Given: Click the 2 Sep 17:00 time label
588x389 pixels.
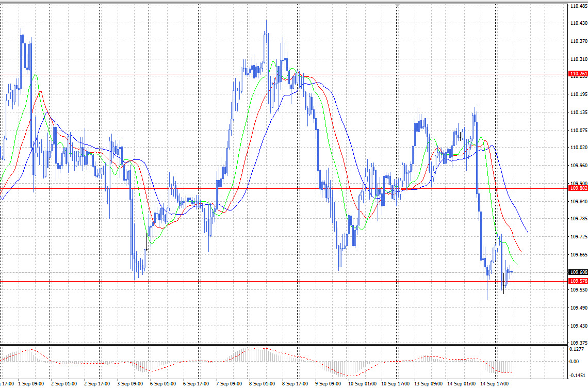Looking at the screenshot, I should point(97,384).
